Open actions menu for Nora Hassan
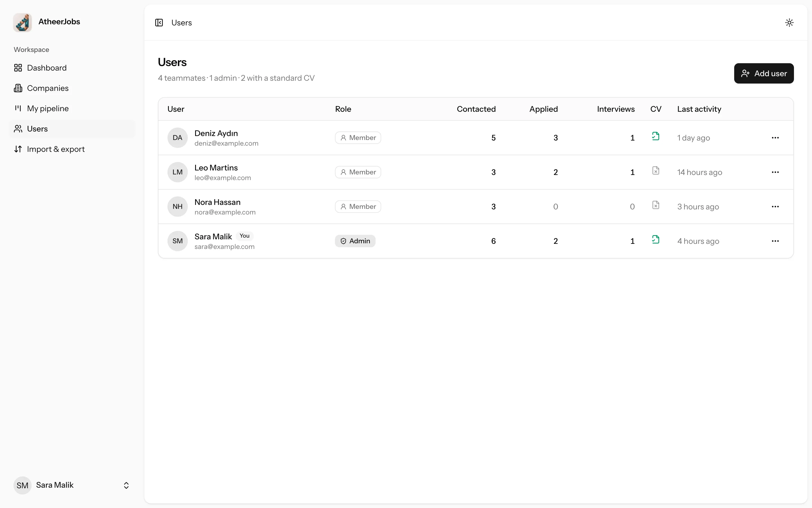Screen dimensions: 812x508 (775, 207)
